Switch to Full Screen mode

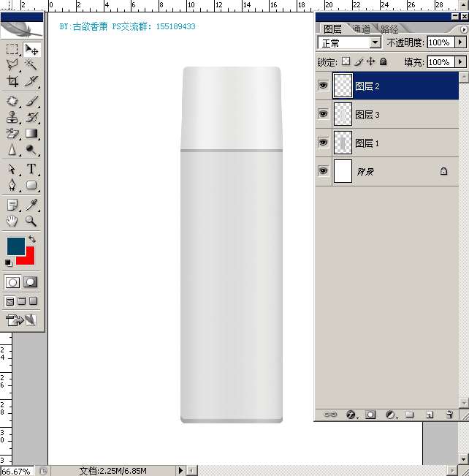(x=33, y=301)
